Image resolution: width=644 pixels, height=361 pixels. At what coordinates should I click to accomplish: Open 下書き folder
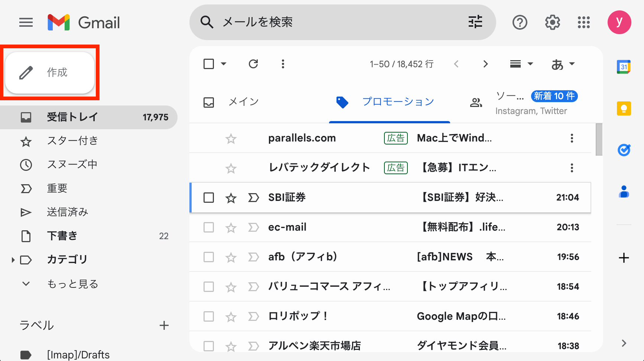point(88,236)
